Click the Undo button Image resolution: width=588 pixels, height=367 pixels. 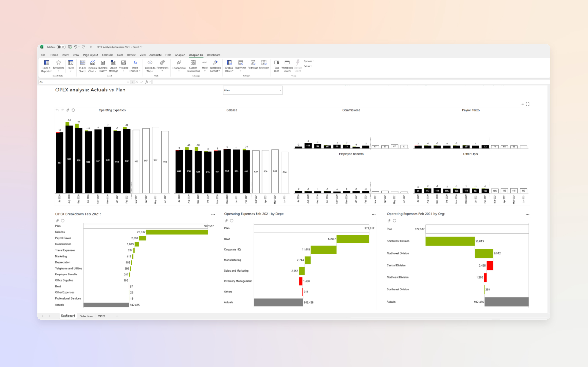pos(75,47)
